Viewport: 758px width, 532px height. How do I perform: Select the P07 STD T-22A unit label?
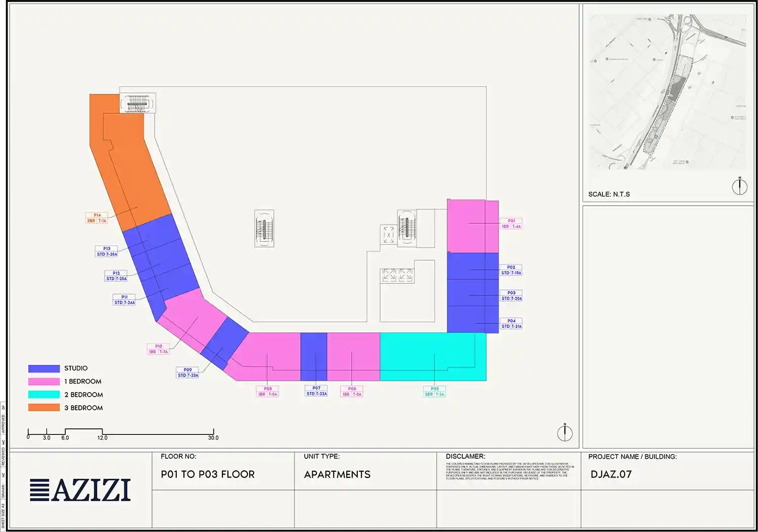(x=316, y=391)
